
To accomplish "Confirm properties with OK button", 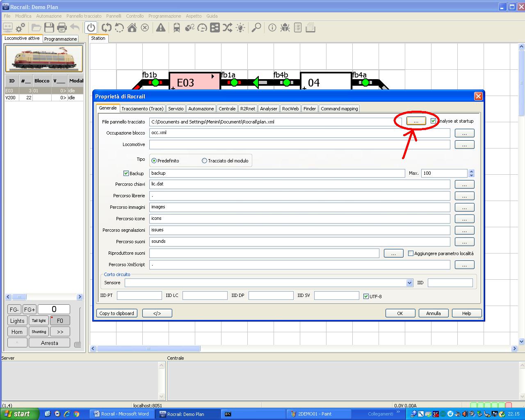I will [x=400, y=313].
